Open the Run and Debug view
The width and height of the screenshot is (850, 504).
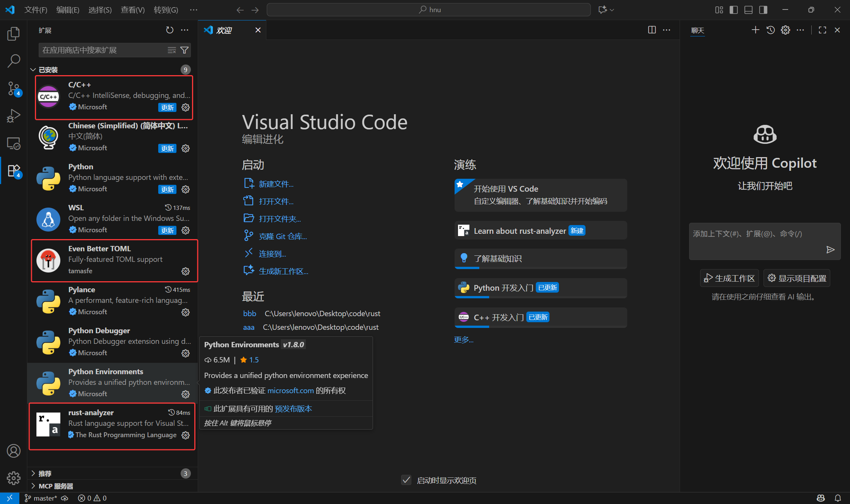[x=14, y=116]
